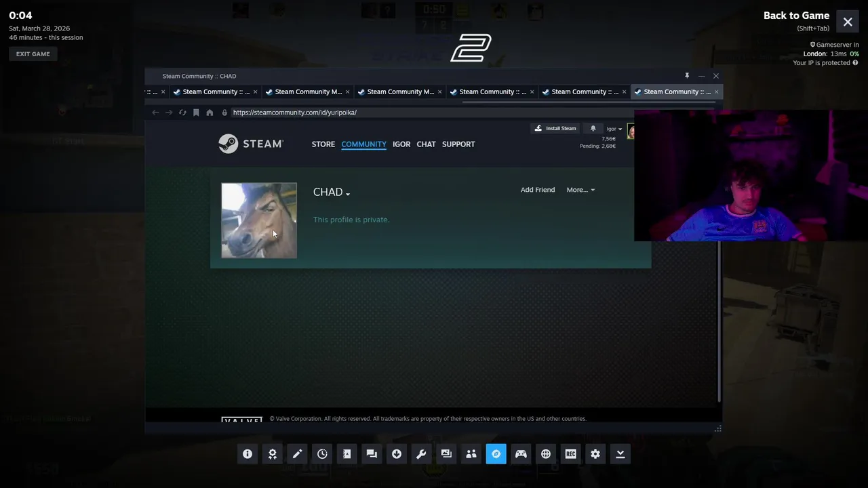The image size is (868, 488).
Task: Open the friends list icon
Action: pos(471,454)
